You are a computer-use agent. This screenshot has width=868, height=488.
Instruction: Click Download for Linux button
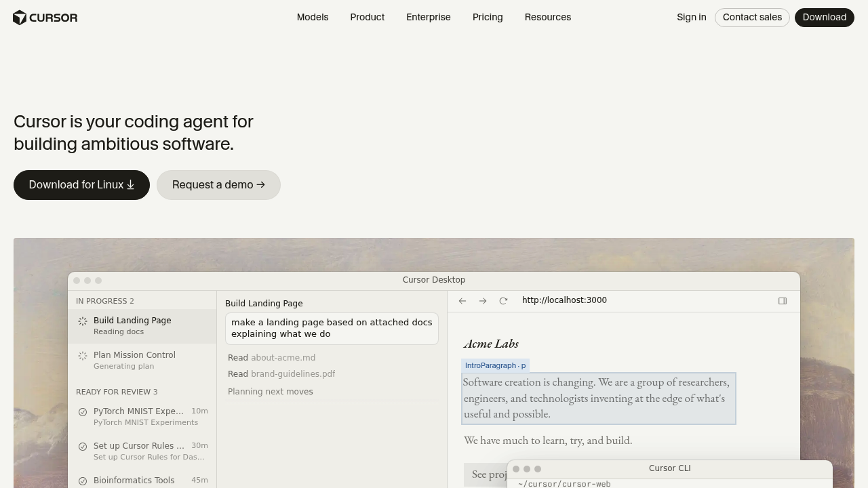click(x=81, y=185)
